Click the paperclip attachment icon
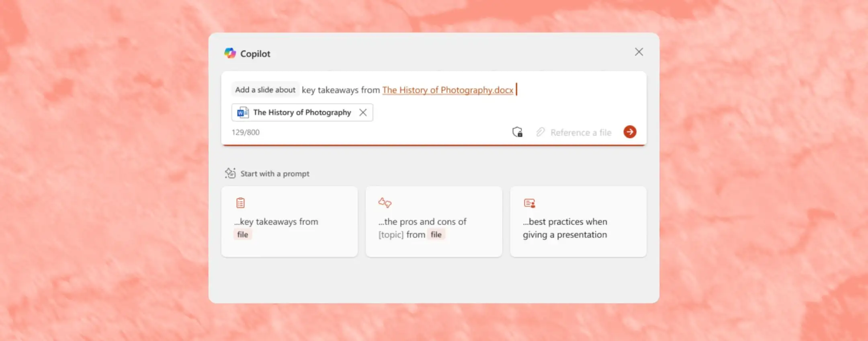The width and height of the screenshot is (868, 341). tap(540, 132)
